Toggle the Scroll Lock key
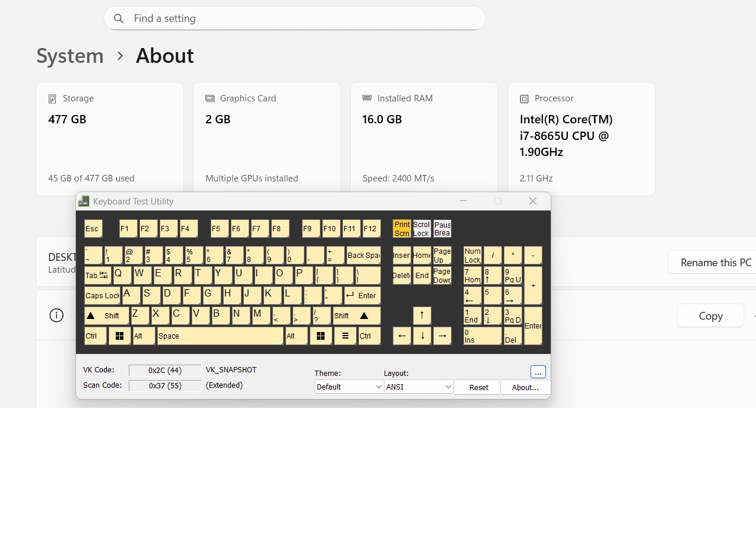Screen dimensions: 756x552 (421, 228)
